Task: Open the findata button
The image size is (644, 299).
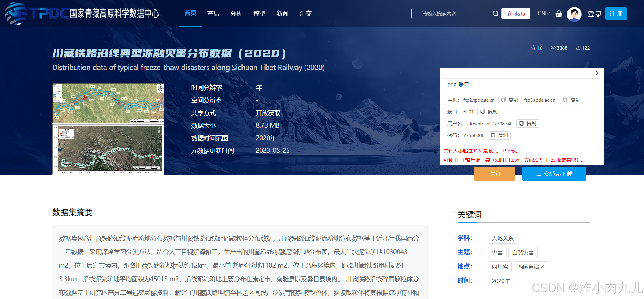Action: [x=516, y=14]
